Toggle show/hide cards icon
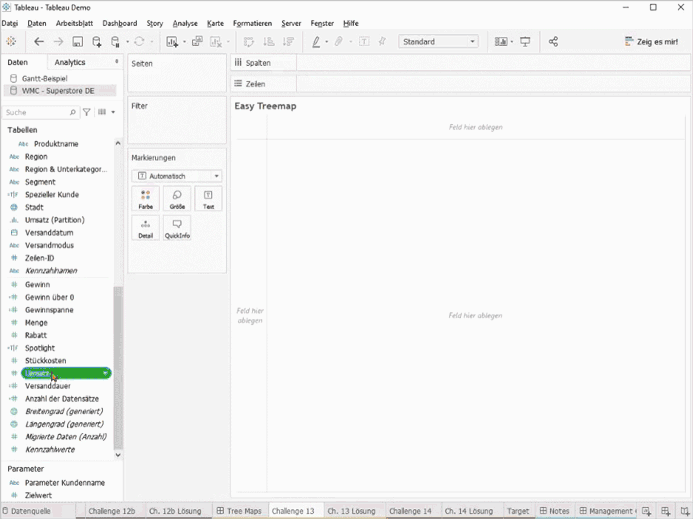 click(x=501, y=42)
